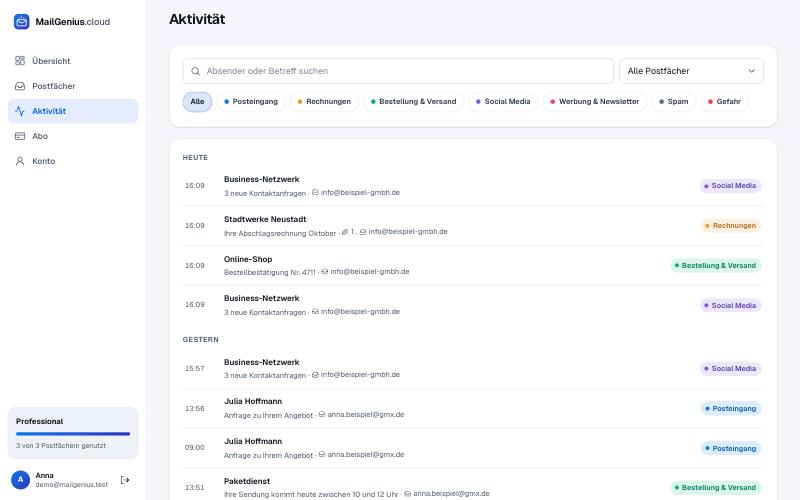Click Social Media badge on 15:57 row
This screenshot has width=800, height=500.
(x=730, y=368)
